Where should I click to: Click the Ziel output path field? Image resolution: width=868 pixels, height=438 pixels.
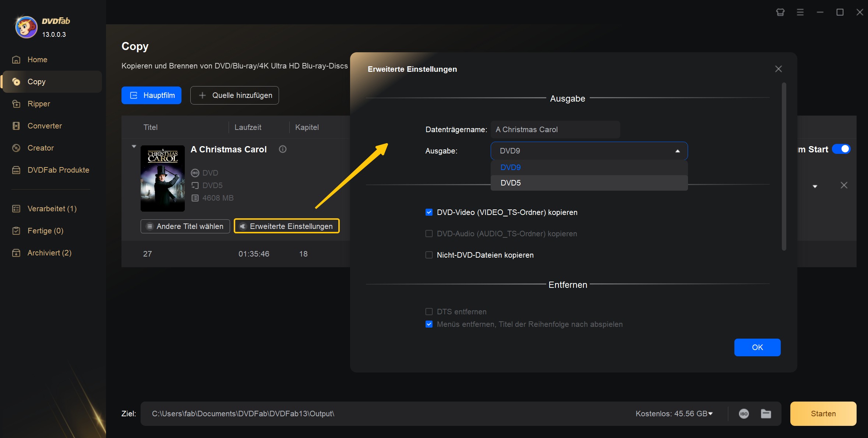point(387,414)
